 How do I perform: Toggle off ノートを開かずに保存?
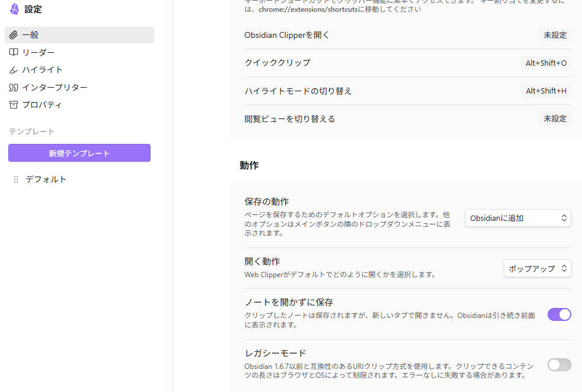[559, 314]
